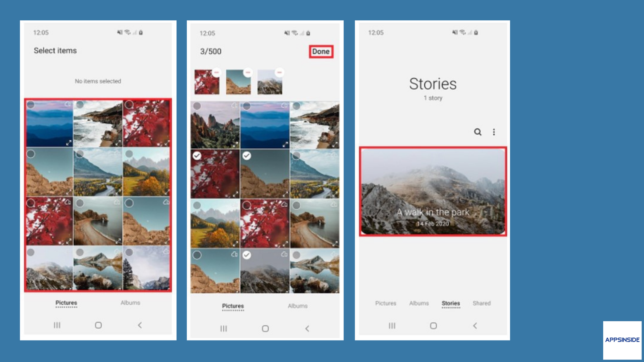Tap recent apps button on left phone
This screenshot has width=644, height=362.
[57, 325]
